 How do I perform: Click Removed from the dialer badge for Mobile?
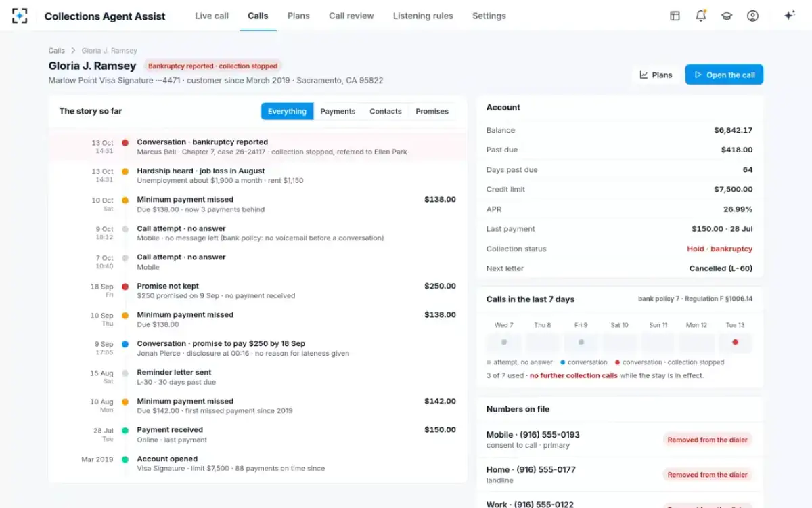[x=708, y=440]
